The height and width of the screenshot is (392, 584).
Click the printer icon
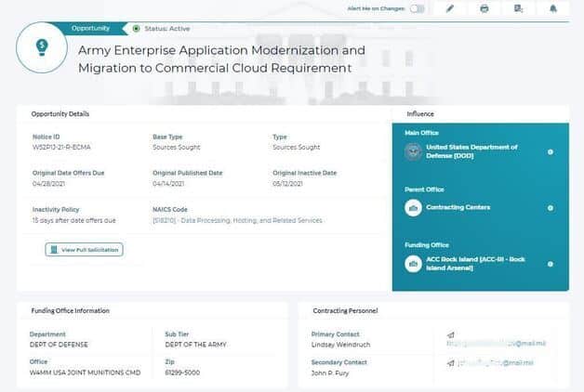pos(484,8)
